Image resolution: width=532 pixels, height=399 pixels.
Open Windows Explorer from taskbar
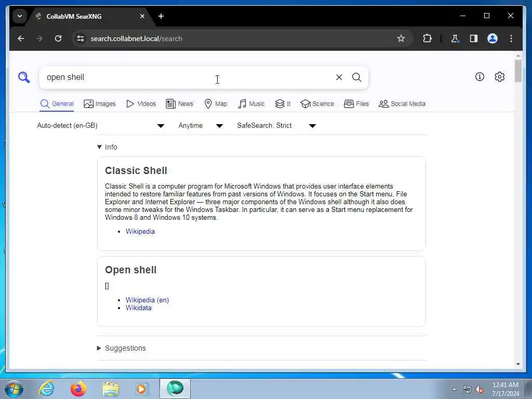pyautogui.click(x=111, y=389)
